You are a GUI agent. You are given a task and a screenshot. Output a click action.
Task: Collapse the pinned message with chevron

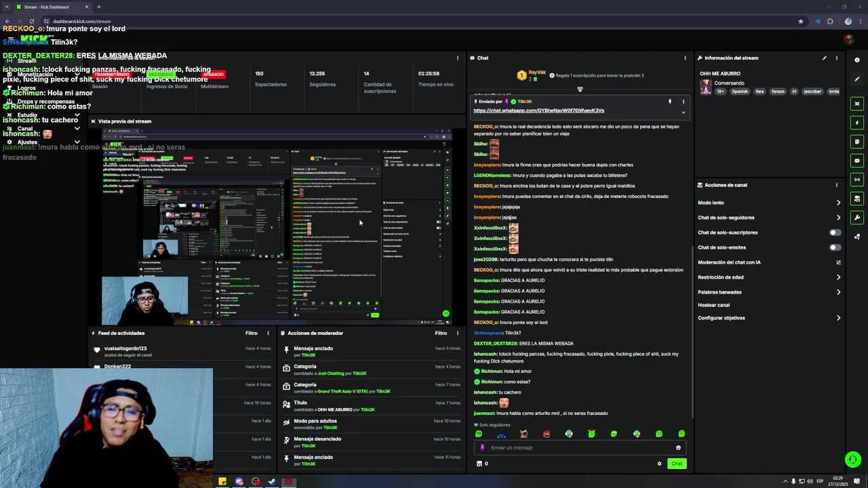[683, 112]
